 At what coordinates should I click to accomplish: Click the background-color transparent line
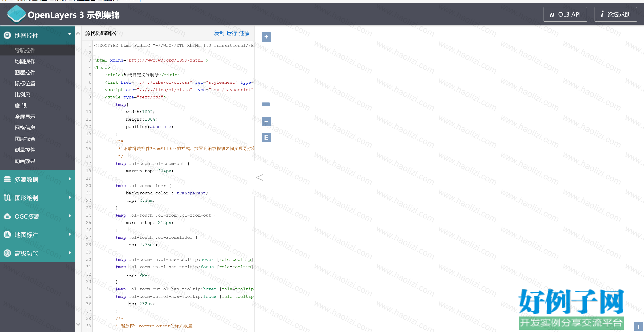click(x=167, y=193)
